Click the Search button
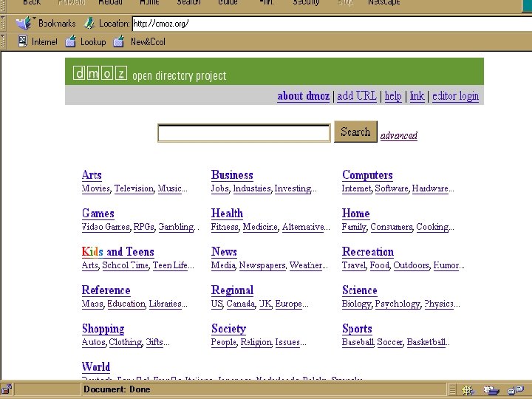The height and width of the screenshot is (399, 532). pos(355,132)
